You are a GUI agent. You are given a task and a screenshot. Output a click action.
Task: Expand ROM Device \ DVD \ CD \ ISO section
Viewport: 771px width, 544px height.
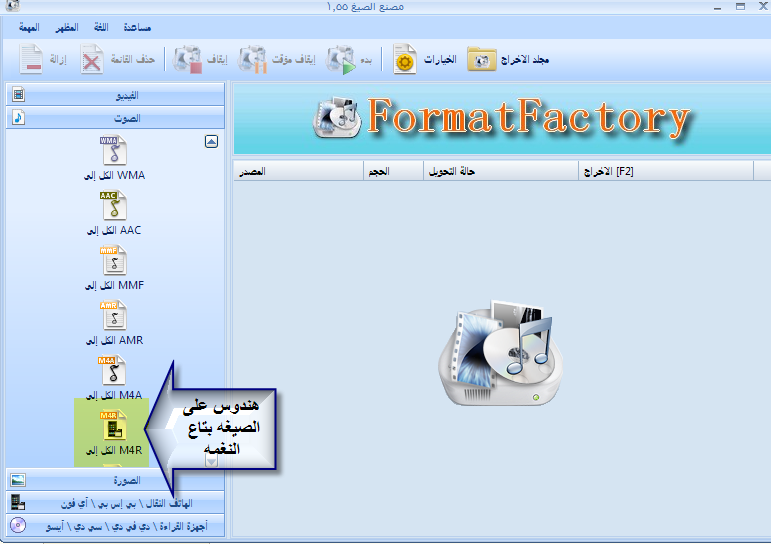tap(115, 526)
